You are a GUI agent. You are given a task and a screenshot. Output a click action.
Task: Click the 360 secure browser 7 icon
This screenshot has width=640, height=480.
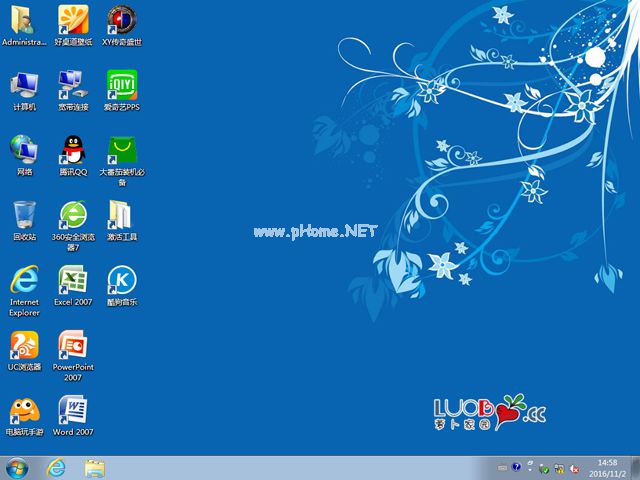73,215
